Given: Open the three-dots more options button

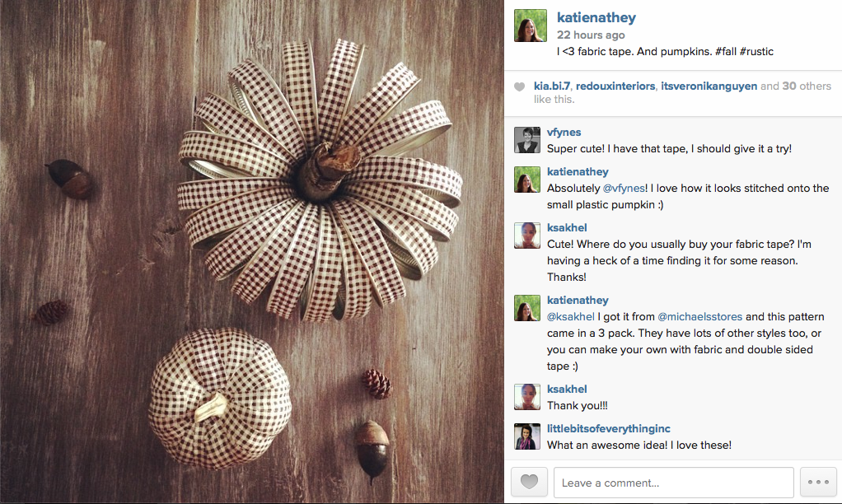Looking at the screenshot, I should pos(818,482).
